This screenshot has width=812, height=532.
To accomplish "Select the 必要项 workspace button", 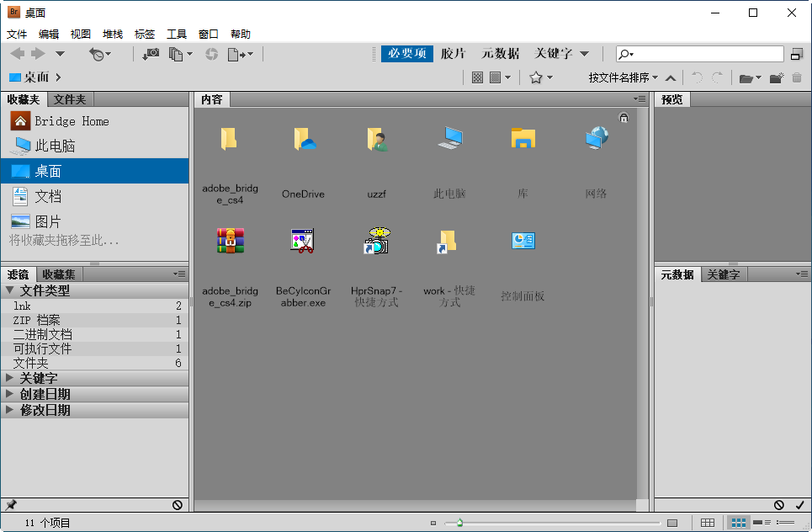I will 407,53.
